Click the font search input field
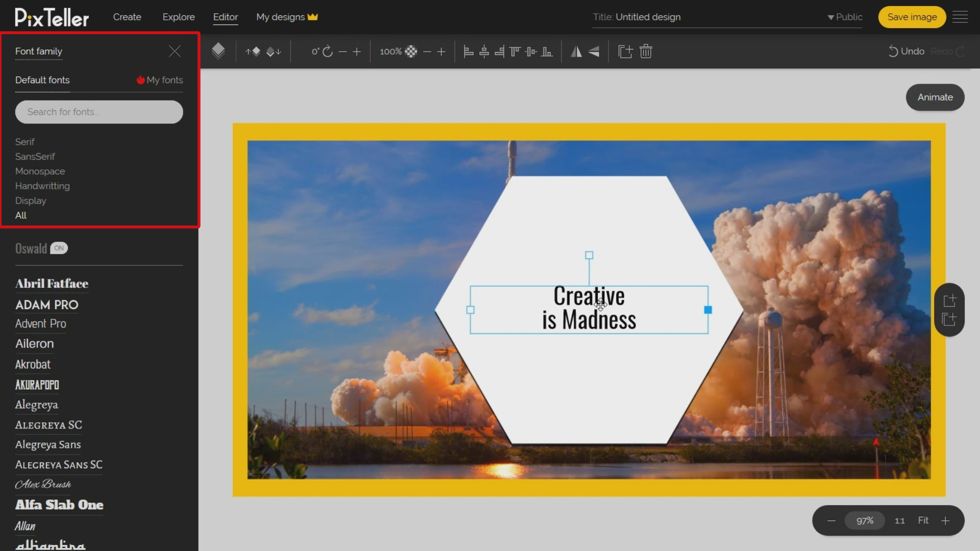This screenshot has width=980, height=551. (x=100, y=112)
